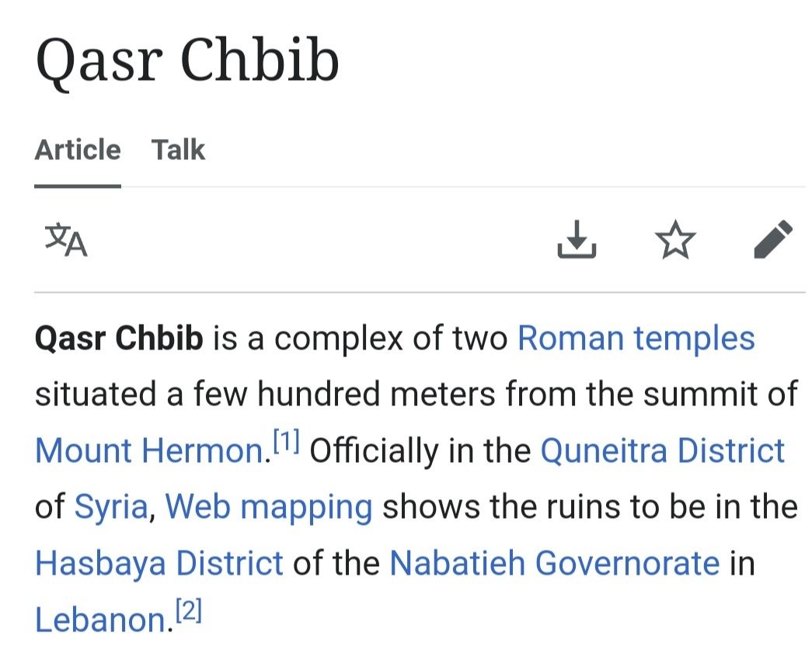
Task: Open the Hasbaya District link
Action: [159, 563]
